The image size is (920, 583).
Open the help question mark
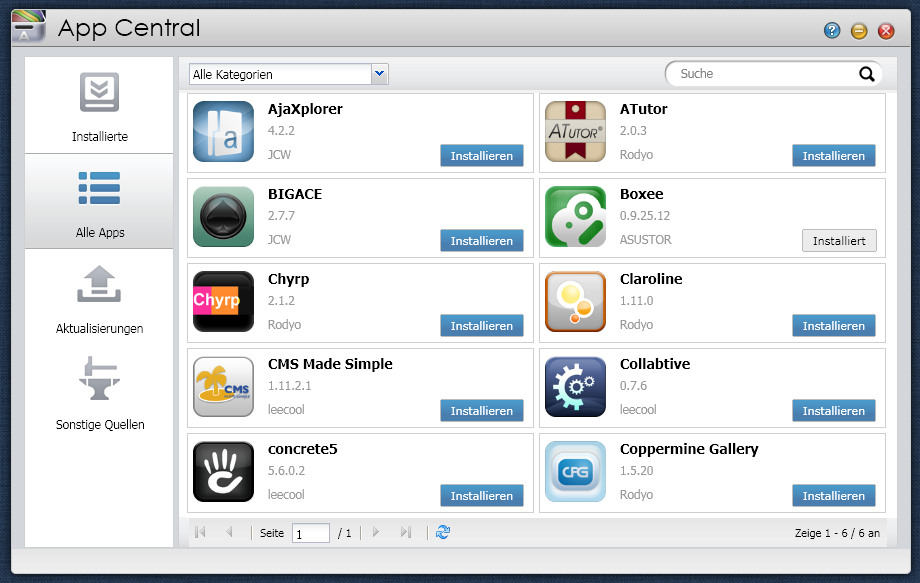pyautogui.click(x=832, y=30)
